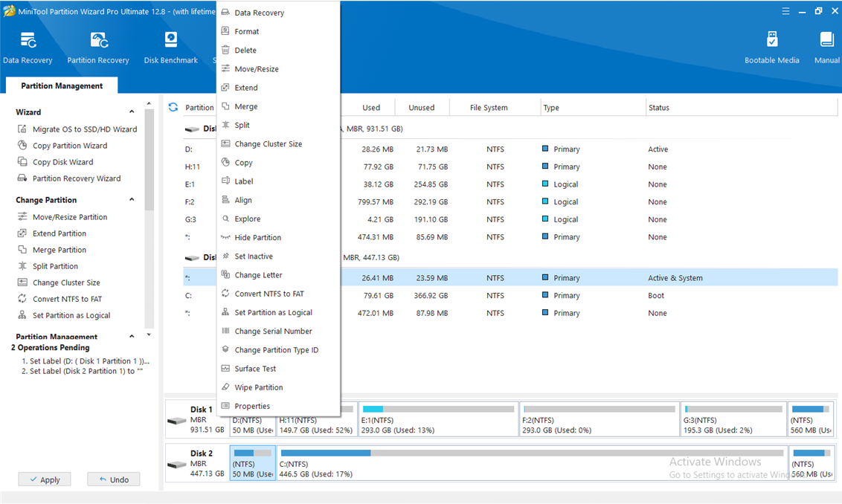Choose Delete from the context menu
The image size is (842, 504).
point(278,51)
